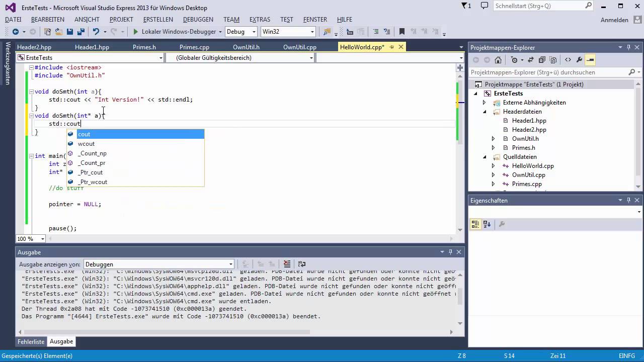This screenshot has height=362, width=644.
Task: Switch to the Primes.cpp tab
Action: tap(194, 47)
